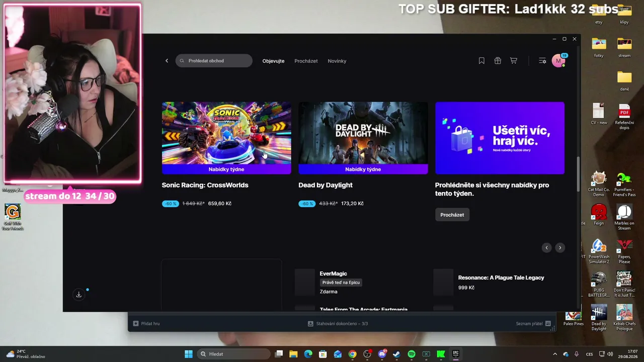
Task: Show next carousel items
Action: click(560, 247)
